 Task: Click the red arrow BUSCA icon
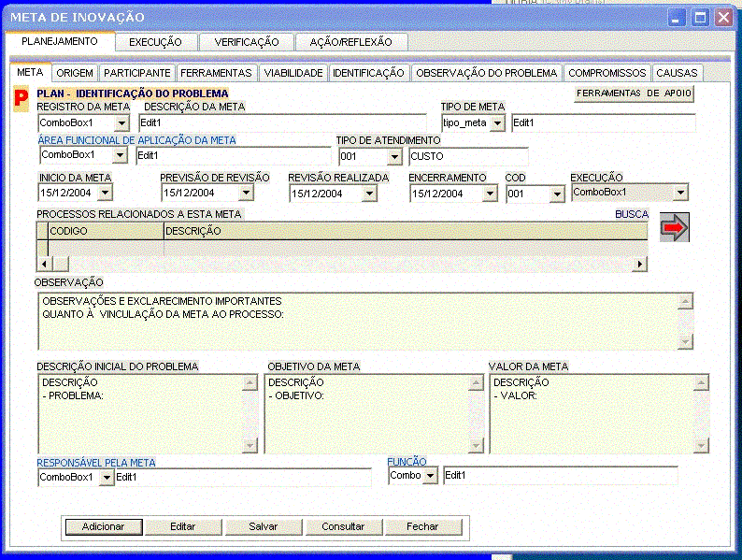pos(675,228)
